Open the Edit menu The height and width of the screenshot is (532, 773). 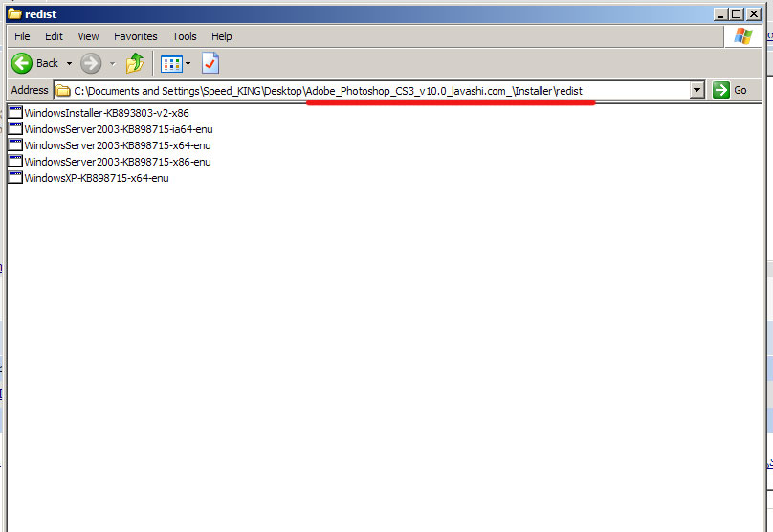[x=54, y=36]
